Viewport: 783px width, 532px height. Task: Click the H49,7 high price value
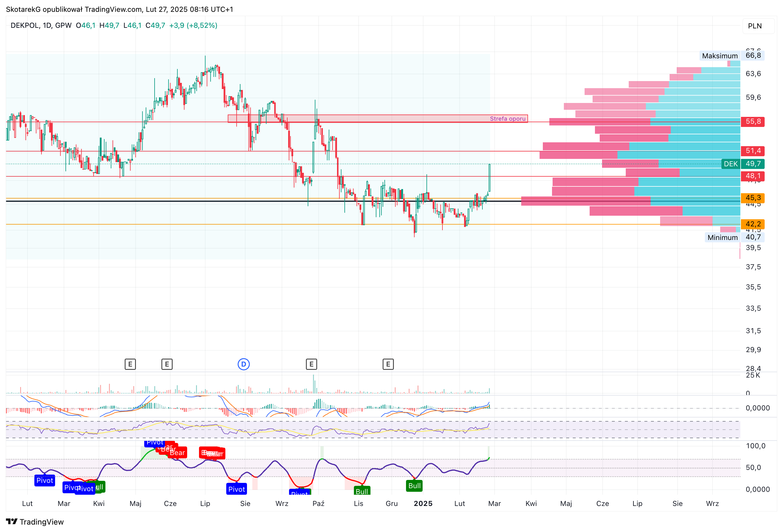[109, 25]
